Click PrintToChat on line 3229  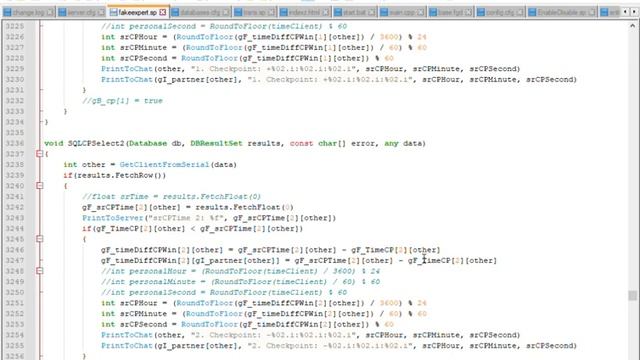(x=127, y=69)
